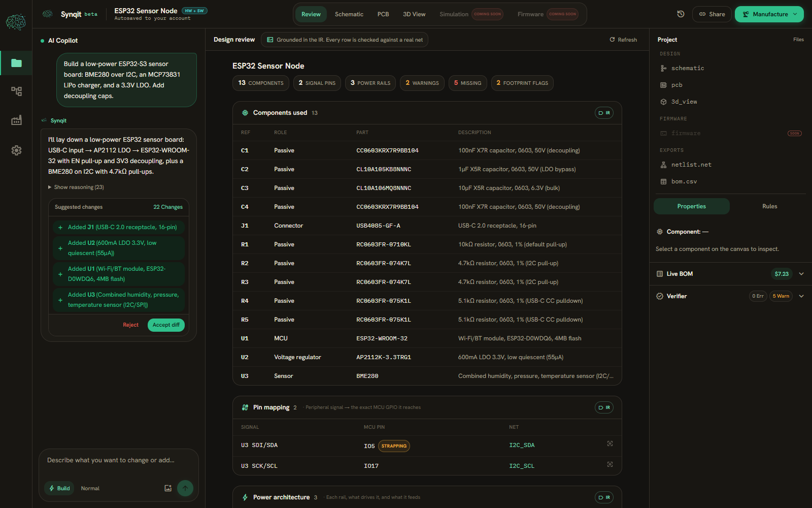The height and width of the screenshot is (508, 812).
Task: Click the 2 Signal Pins summary chip
Action: pyautogui.click(x=317, y=83)
